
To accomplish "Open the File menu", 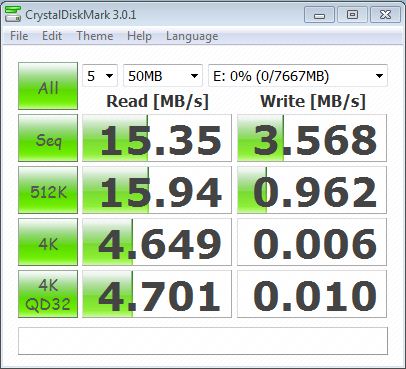I will (x=19, y=36).
